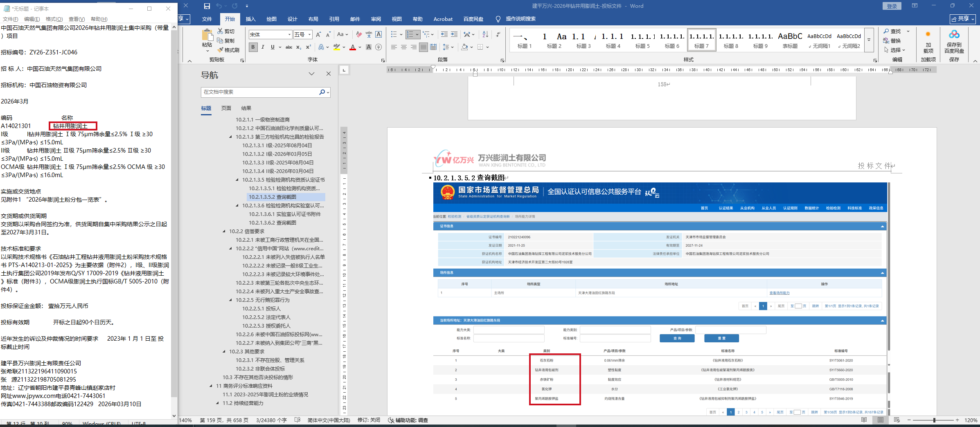Click the 登录 (Sign in) button

(x=892, y=6)
